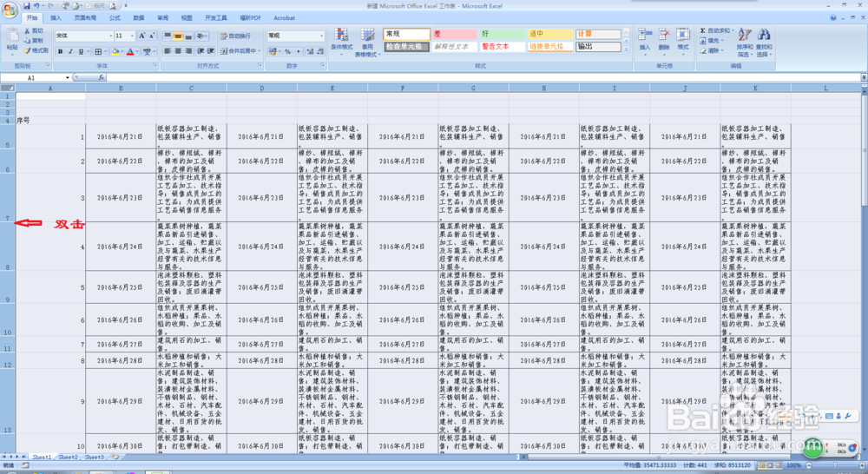
Task: Open the Data (数据) tab
Action: click(x=138, y=17)
